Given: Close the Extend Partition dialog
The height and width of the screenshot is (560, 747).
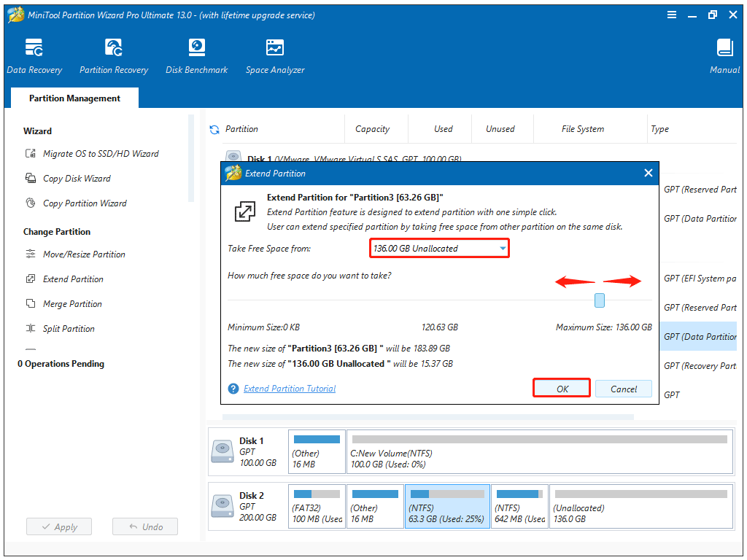Looking at the screenshot, I should (648, 174).
